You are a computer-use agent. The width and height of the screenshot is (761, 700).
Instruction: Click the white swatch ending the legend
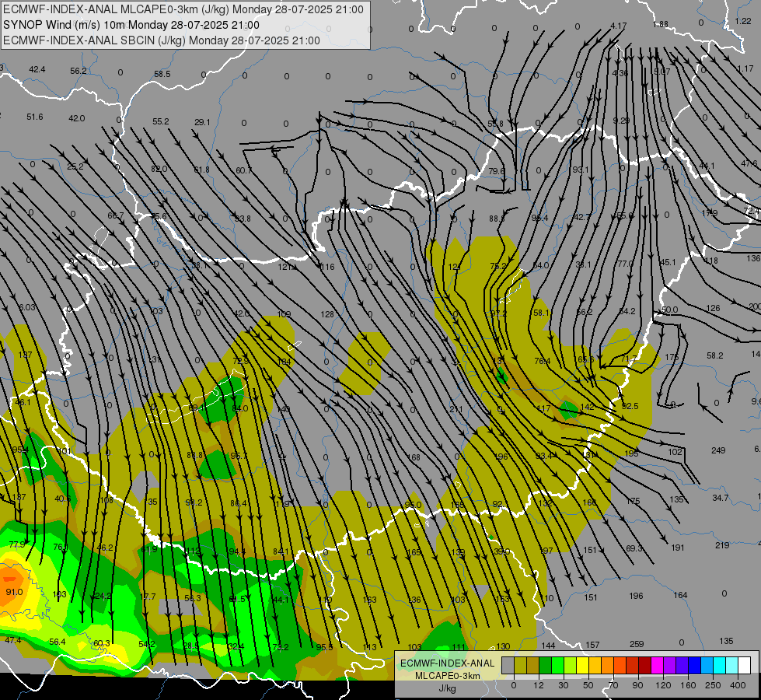click(x=744, y=665)
